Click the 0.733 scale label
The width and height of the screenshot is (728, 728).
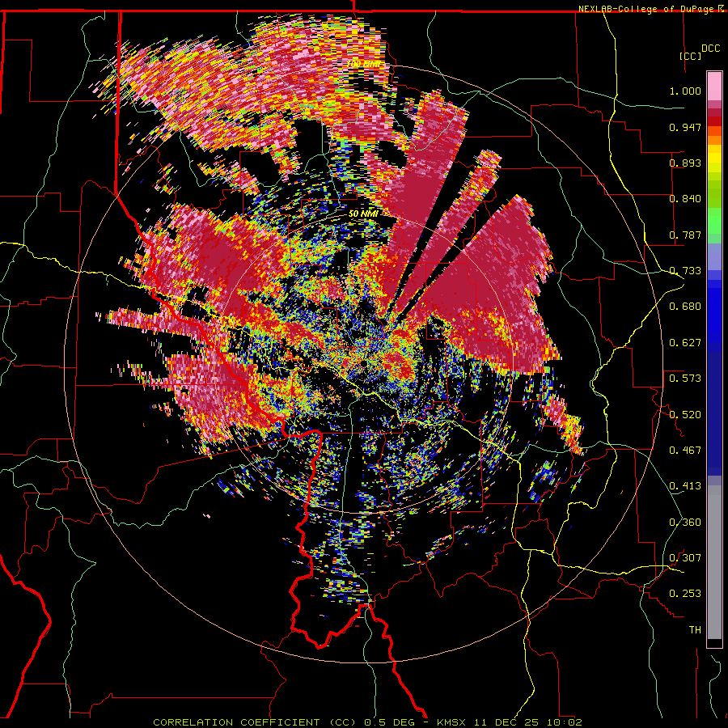click(685, 271)
